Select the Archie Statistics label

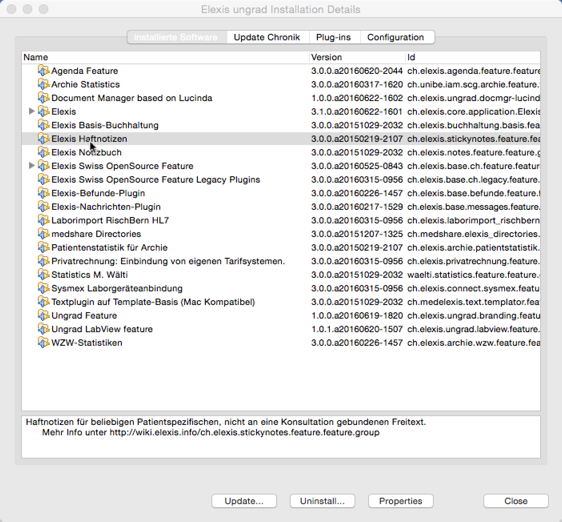coord(86,85)
